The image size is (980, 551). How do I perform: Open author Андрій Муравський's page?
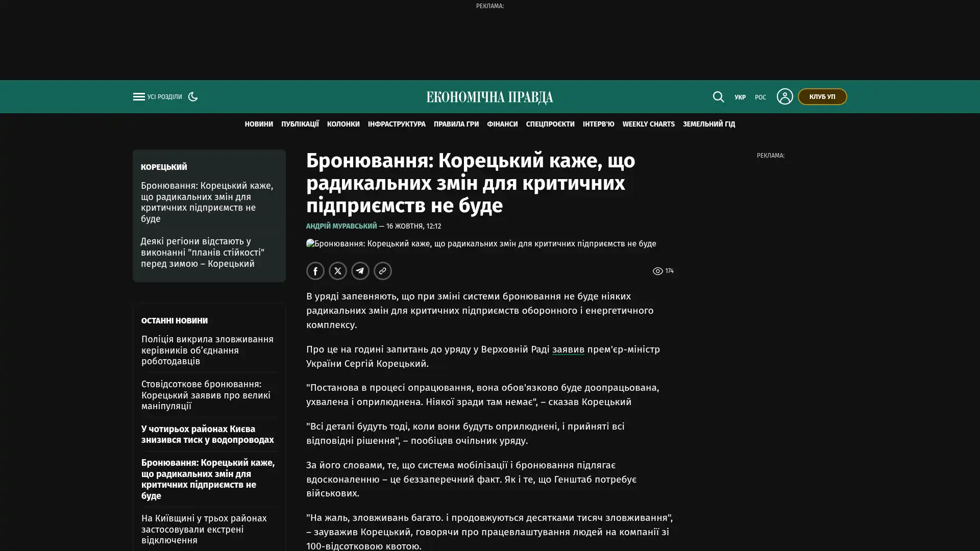coord(341,226)
